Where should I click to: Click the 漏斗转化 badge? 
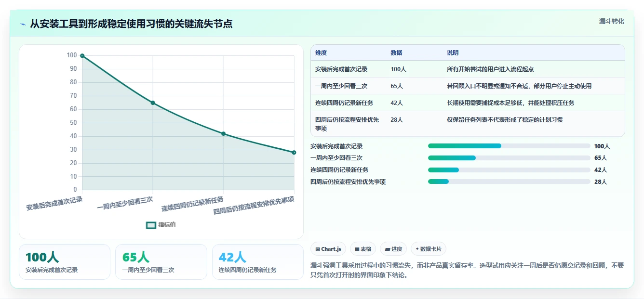pyautogui.click(x=612, y=21)
